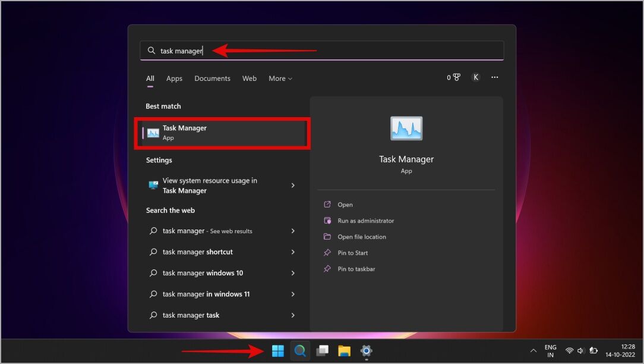Open File Explorer from the taskbar
644x364 pixels.
[x=344, y=351]
